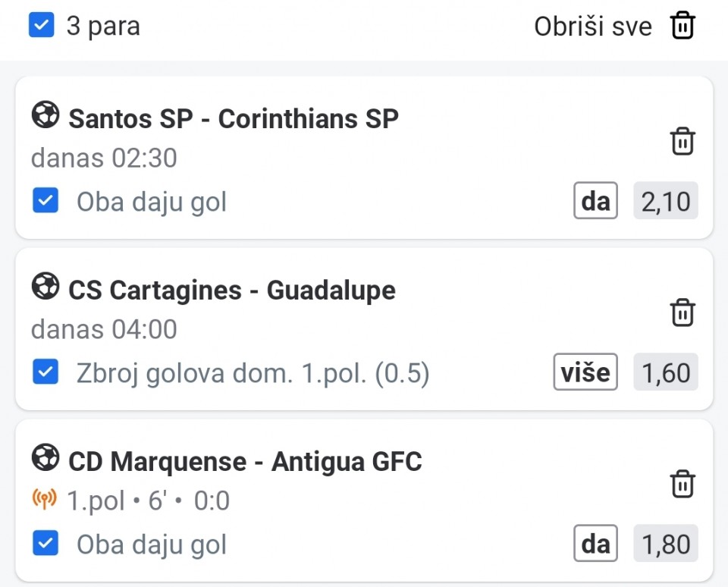Remove the CS Cartagines - Guadalupe bet

pyautogui.click(x=682, y=312)
